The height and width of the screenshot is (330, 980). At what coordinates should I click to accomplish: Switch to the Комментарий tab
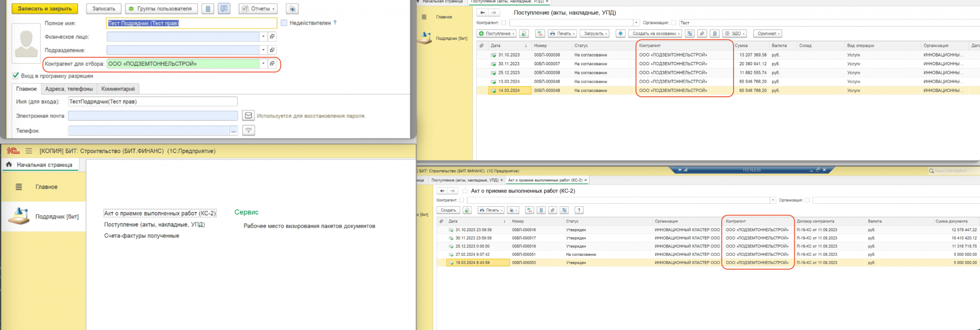coord(118,89)
